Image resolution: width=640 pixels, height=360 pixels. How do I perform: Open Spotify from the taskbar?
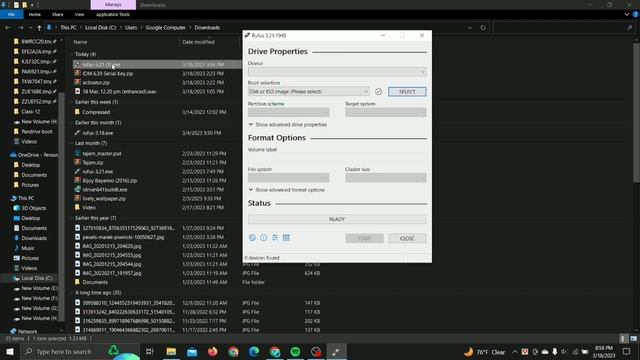[295, 351]
